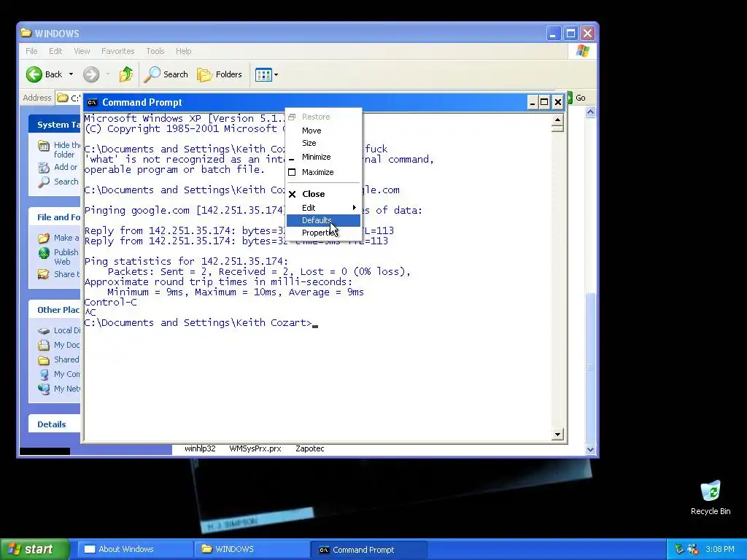Image resolution: width=747 pixels, height=560 pixels.
Task: Click Add or remove programs icon
Action: click(x=43, y=167)
